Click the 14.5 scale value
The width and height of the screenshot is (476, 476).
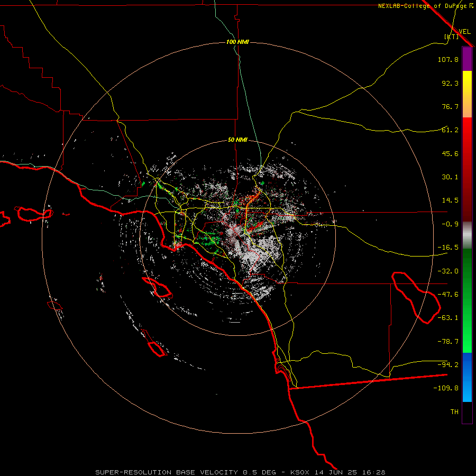click(x=450, y=200)
